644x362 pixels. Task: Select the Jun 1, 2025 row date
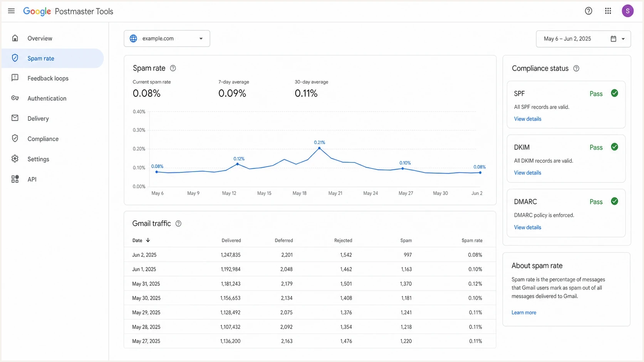(x=144, y=269)
